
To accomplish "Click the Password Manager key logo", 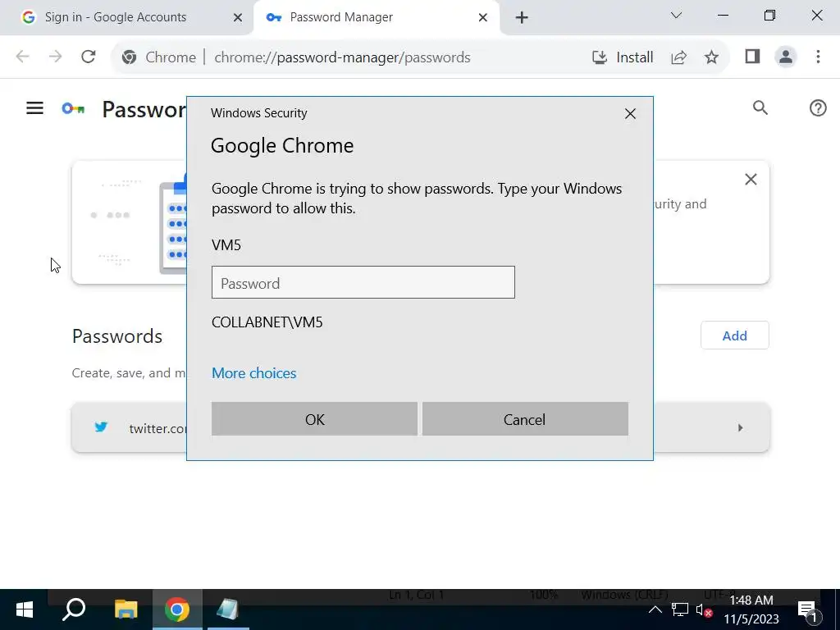I will [73, 109].
